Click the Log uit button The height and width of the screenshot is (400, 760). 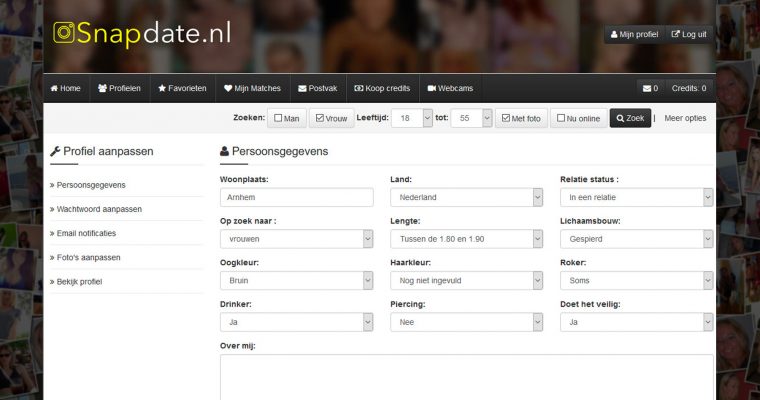tap(688, 34)
